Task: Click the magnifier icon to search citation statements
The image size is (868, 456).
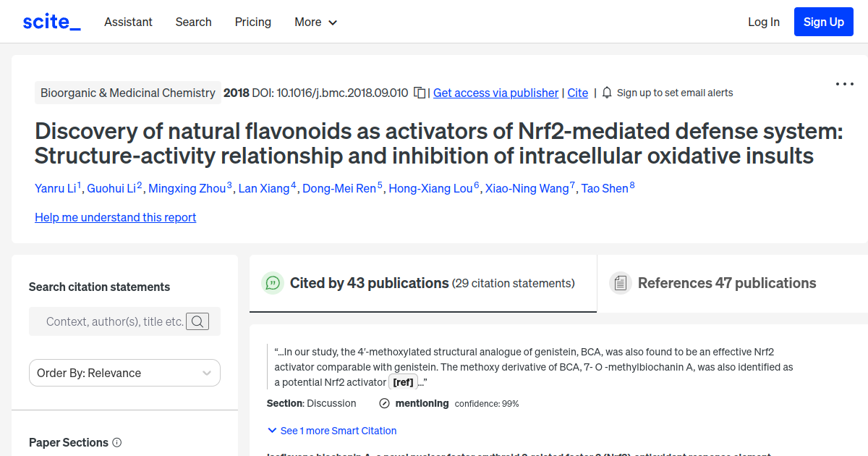Action: 197,321
